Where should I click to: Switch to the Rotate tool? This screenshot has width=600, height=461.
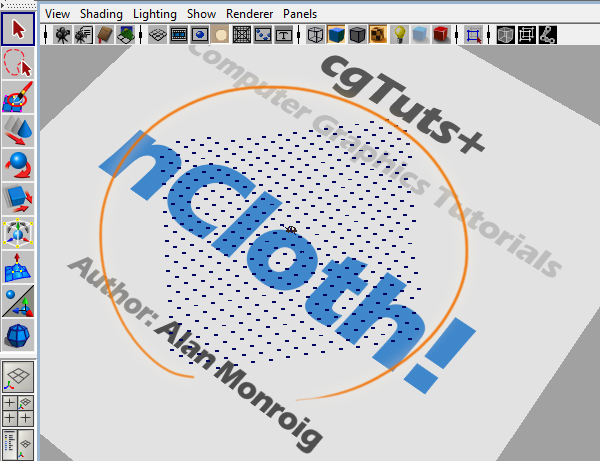(18, 165)
